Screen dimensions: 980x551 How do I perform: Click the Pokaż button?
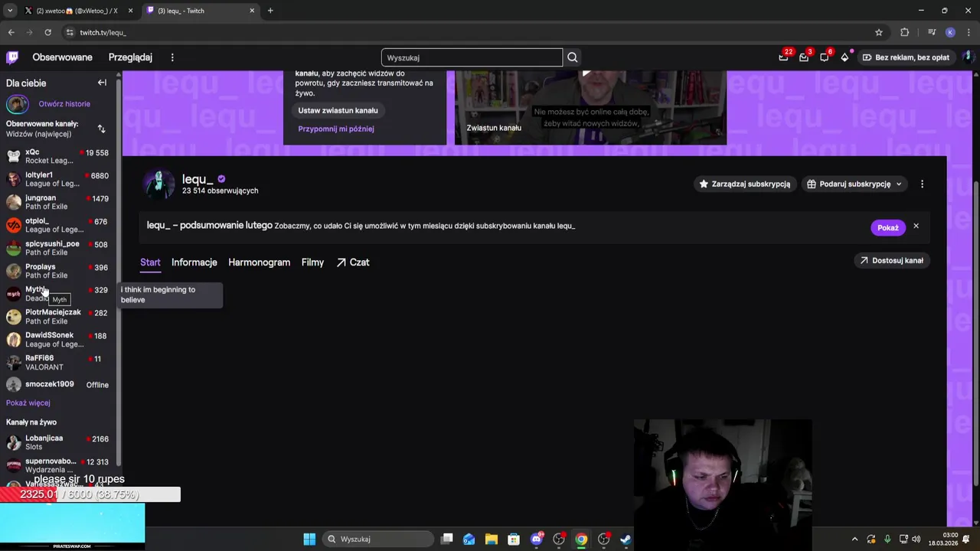[x=887, y=227]
